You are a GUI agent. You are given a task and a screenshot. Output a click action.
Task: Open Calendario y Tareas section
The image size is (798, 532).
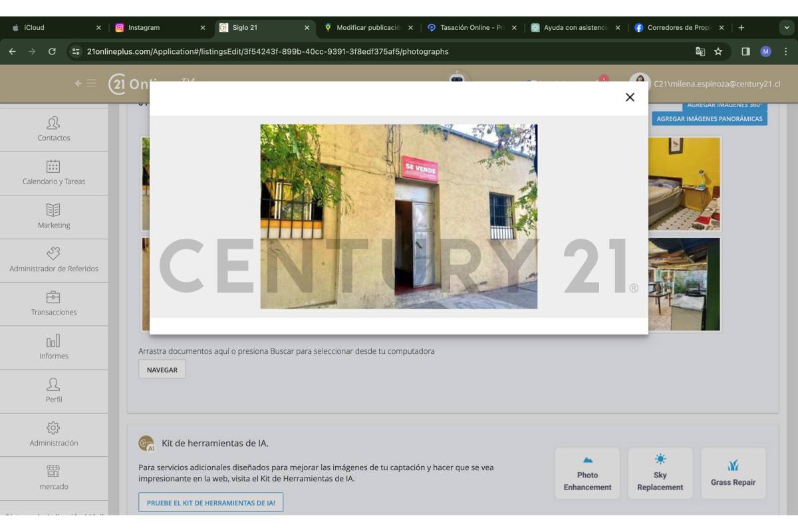tap(54, 173)
